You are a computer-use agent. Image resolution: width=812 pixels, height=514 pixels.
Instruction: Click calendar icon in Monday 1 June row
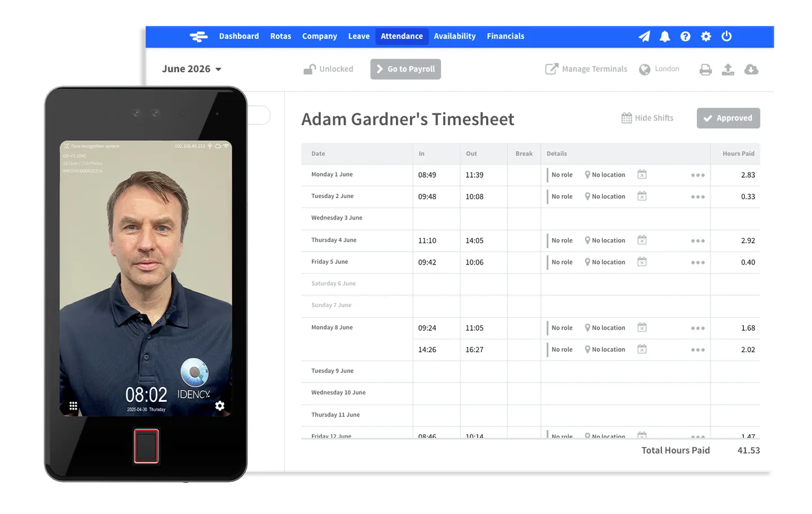coord(642,174)
